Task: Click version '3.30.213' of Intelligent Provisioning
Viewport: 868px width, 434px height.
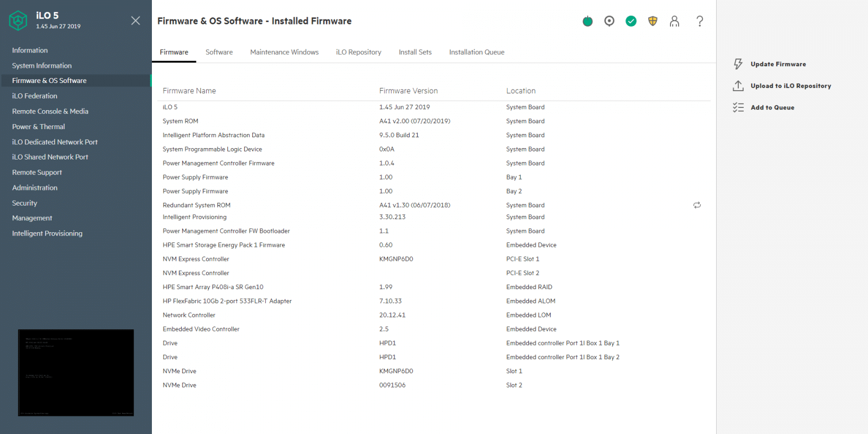Action: [392, 217]
